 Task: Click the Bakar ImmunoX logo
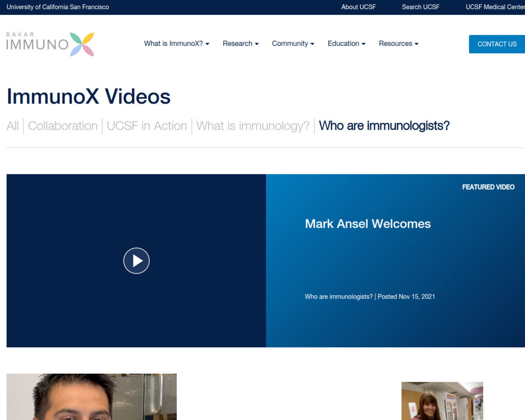(50, 44)
